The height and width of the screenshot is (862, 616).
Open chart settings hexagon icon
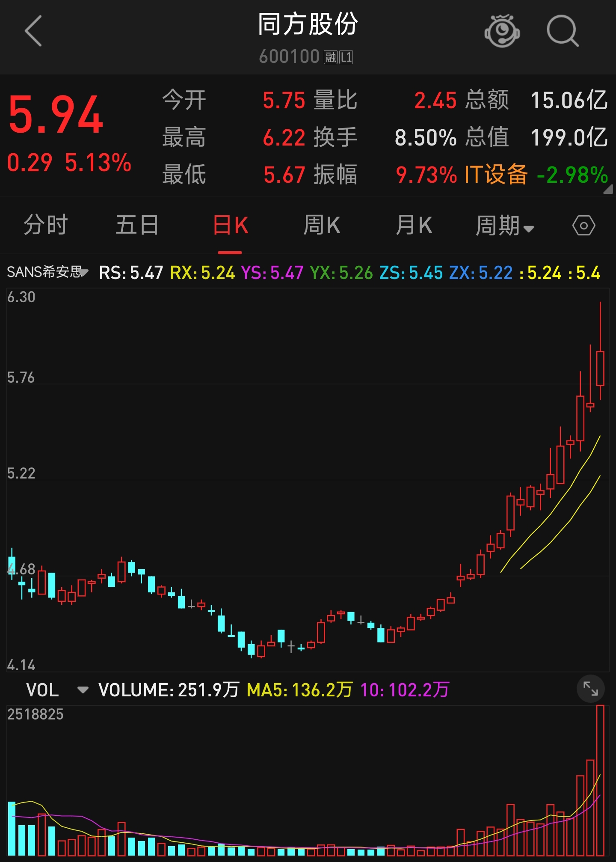click(x=583, y=226)
